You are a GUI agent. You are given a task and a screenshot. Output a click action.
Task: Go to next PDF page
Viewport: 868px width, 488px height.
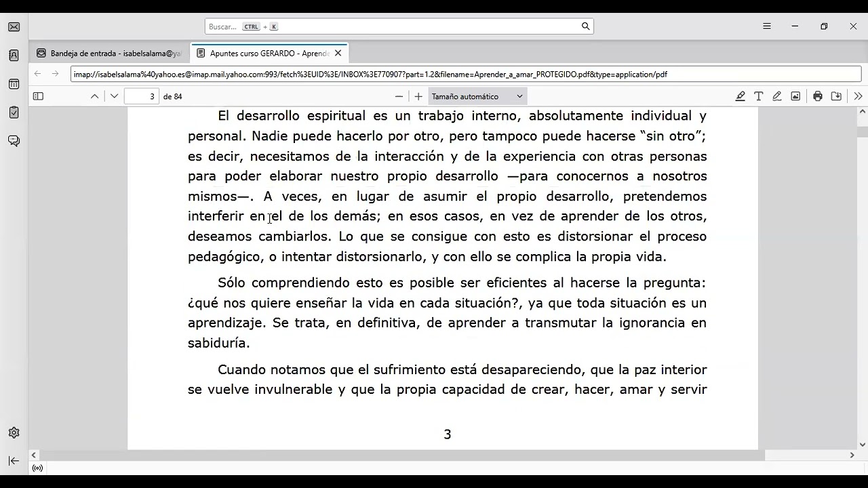(x=114, y=96)
